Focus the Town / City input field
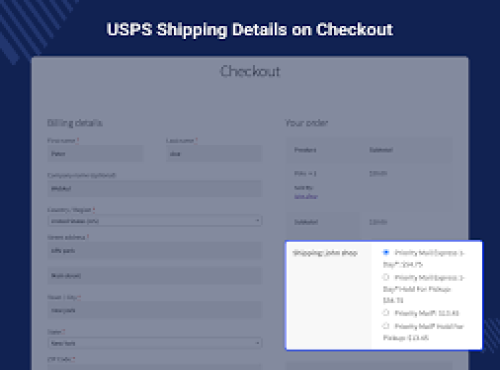The height and width of the screenshot is (370, 500). (x=155, y=310)
